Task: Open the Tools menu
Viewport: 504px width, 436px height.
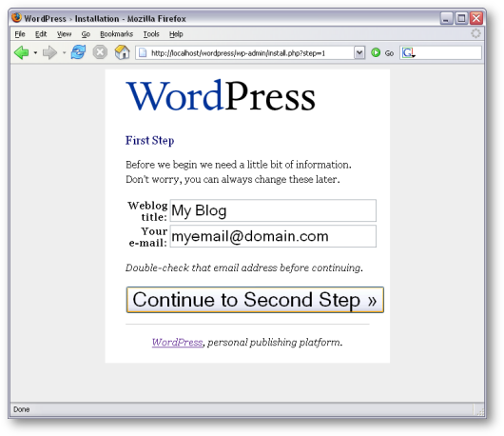Action: click(151, 34)
